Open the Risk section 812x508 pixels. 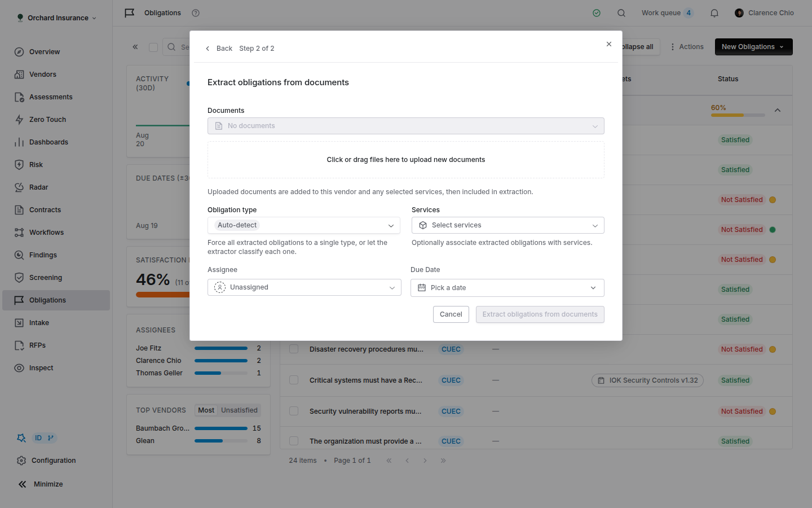click(56, 165)
